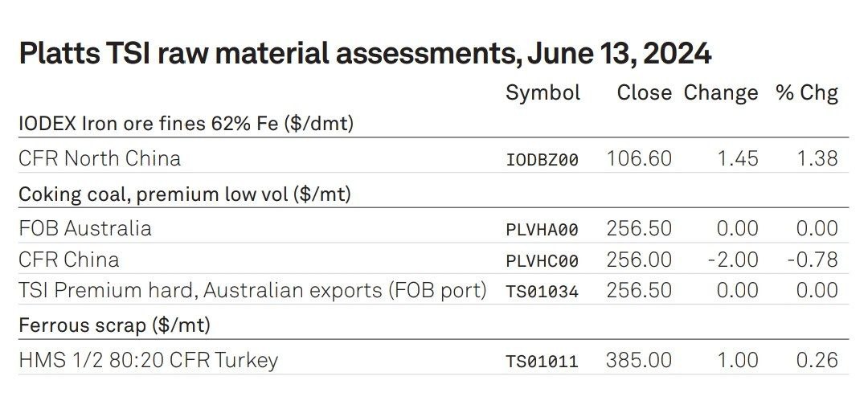This screenshot has width=868, height=413.
Task: Click the Change column header
Action: [721, 93]
